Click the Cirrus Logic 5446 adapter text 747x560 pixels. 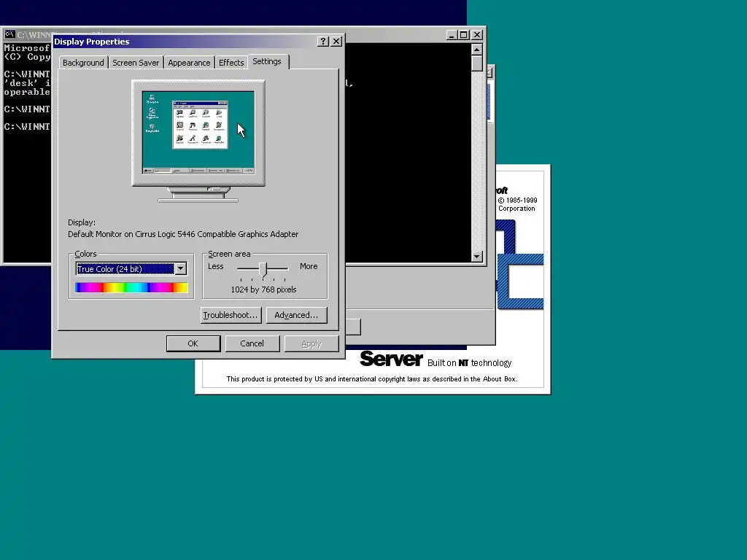pos(183,234)
